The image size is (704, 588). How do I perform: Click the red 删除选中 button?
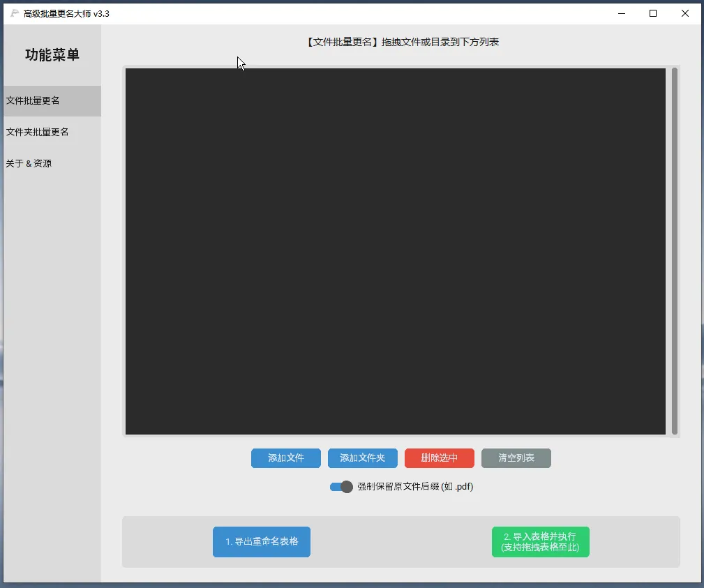pyautogui.click(x=440, y=458)
